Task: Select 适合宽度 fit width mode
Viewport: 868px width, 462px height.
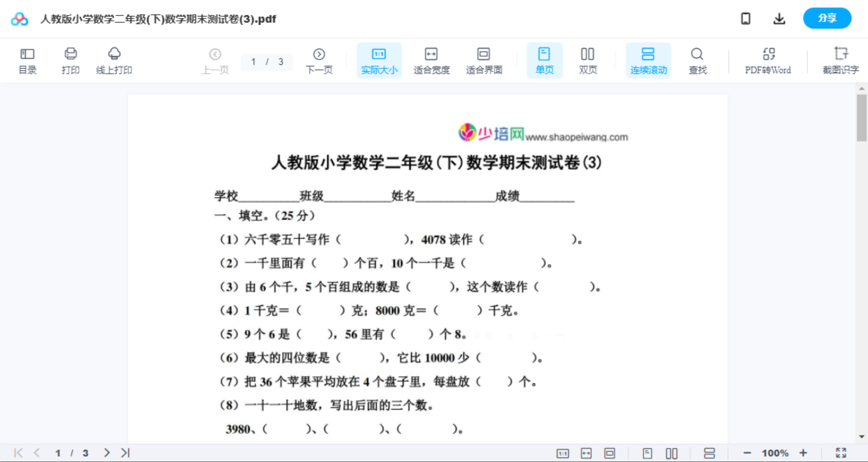Action: pos(431,60)
